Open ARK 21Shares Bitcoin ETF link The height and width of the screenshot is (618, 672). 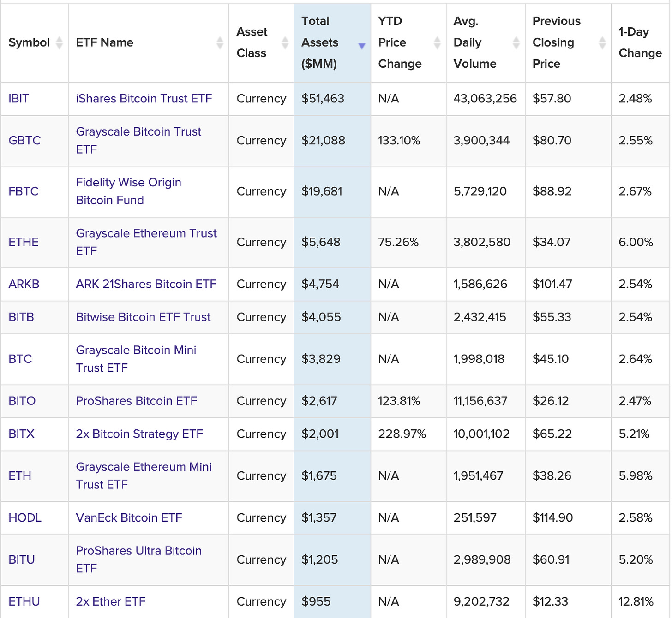146,284
